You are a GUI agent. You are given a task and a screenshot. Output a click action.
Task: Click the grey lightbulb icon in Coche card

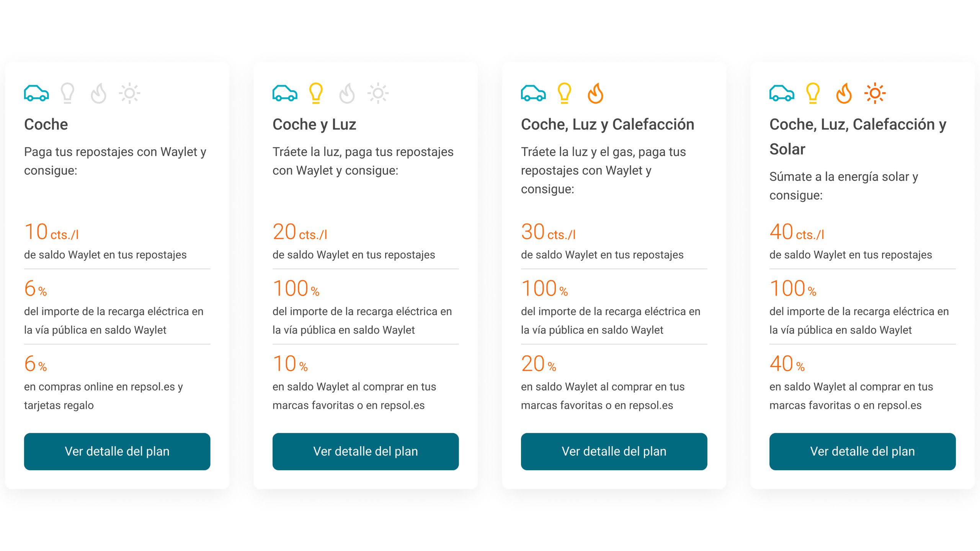pos(67,93)
